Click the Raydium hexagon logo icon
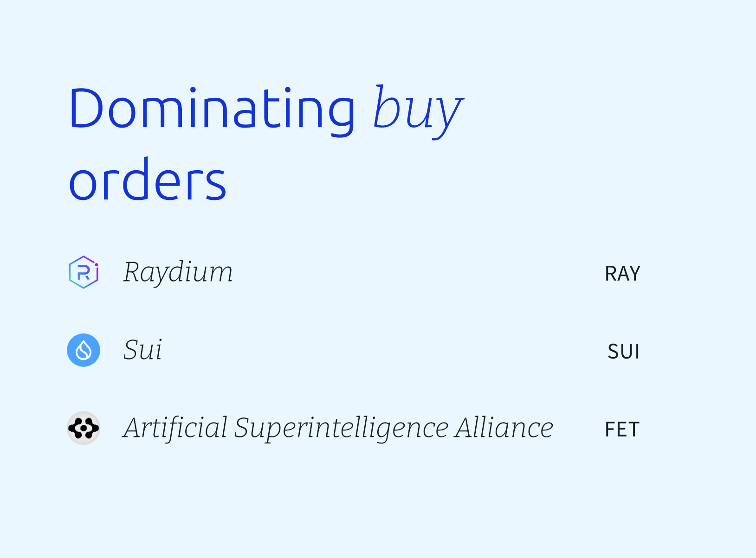This screenshot has width=756, height=558. pos(84,272)
